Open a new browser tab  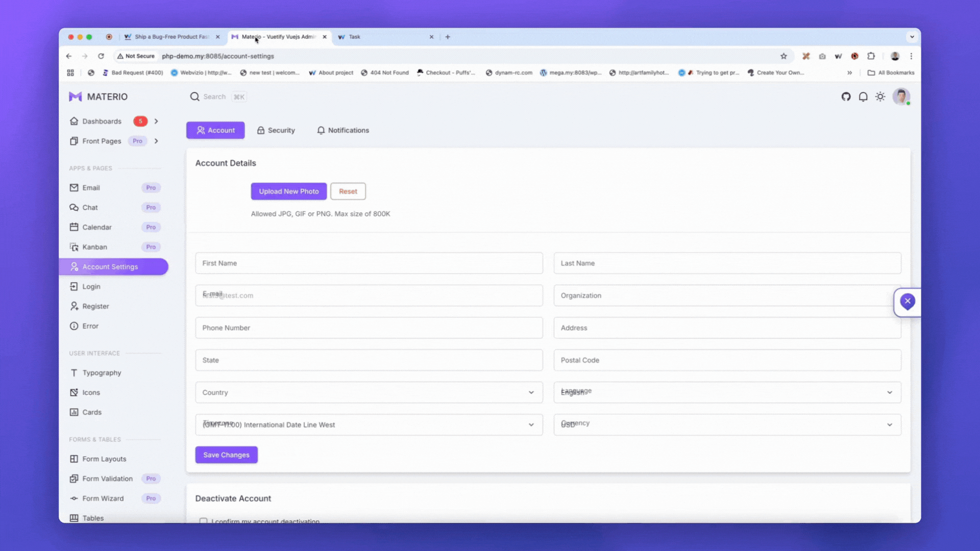[448, 37]
